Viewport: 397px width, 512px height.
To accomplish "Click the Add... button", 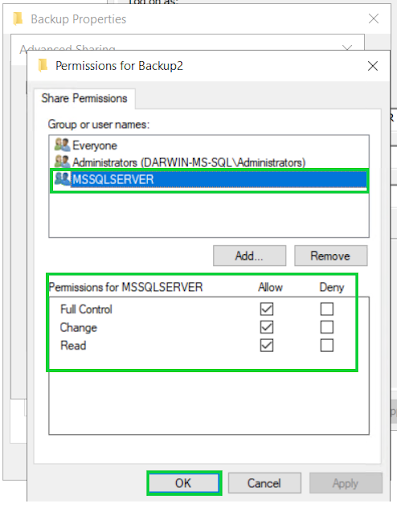I will point(249,256).
